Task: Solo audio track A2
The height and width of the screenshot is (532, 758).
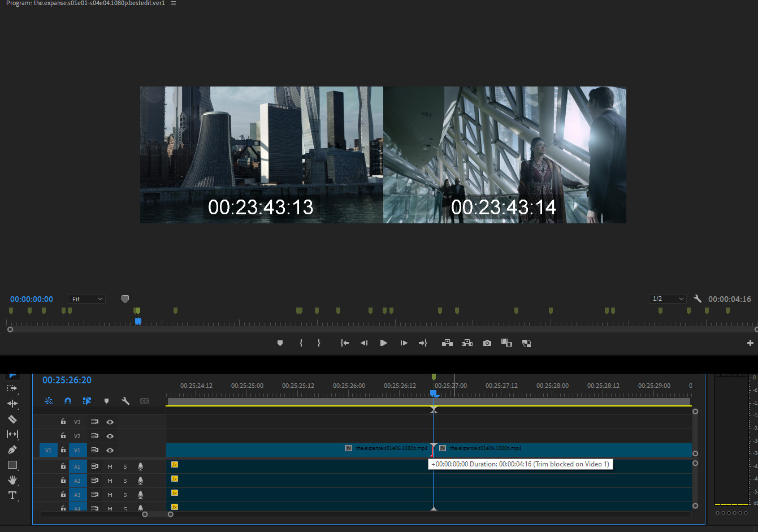Action: click(x=125, y=481)
